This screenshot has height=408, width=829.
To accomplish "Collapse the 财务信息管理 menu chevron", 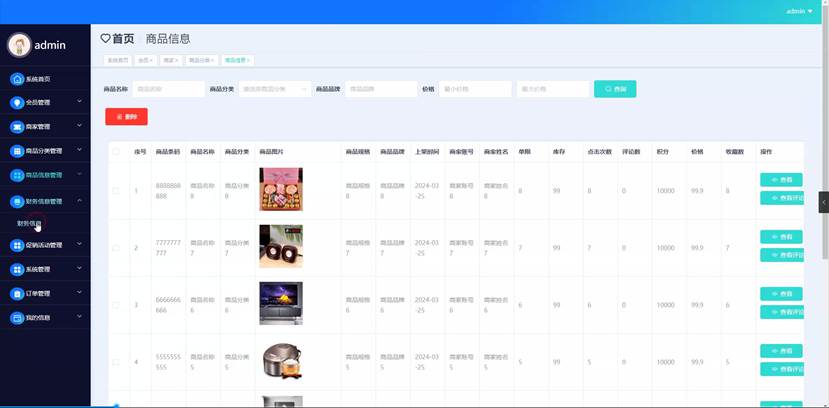I will click(x=79, y=200).
